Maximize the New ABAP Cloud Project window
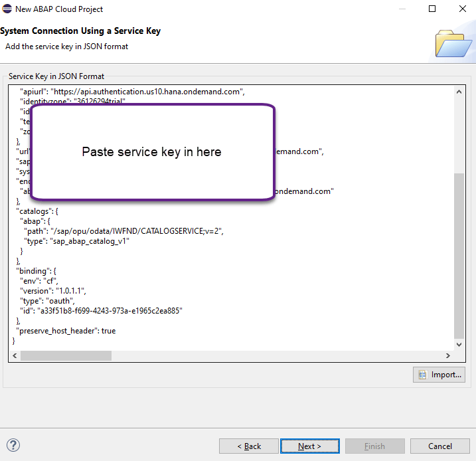The image size is (476, 461). coord(432,9)
